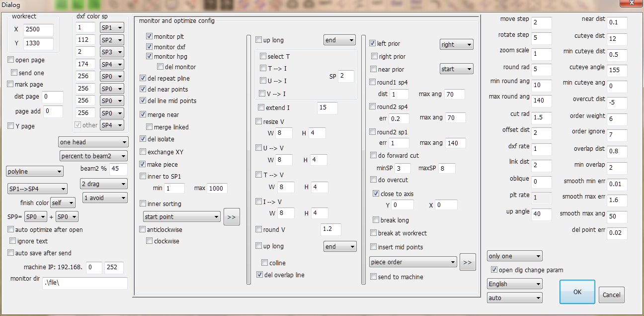Enable auto optimize after open
Screen dimensions: 644x316
coord(11,229)
